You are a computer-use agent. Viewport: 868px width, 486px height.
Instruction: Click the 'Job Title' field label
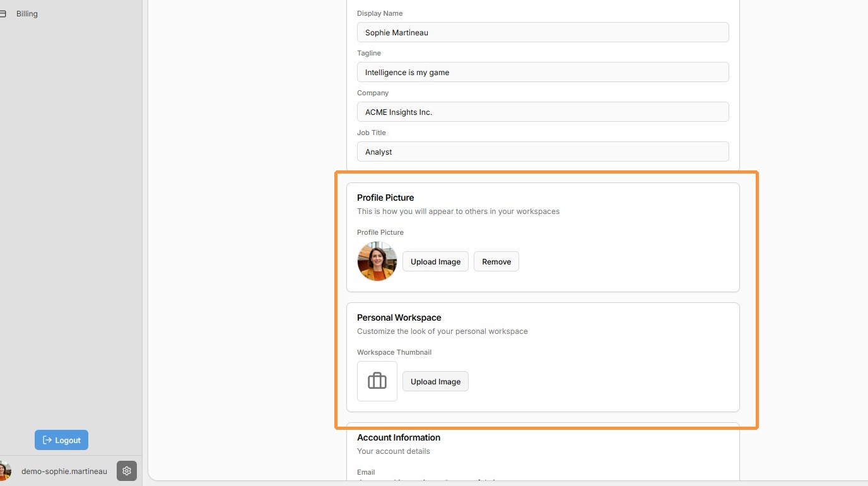(372, 133)
